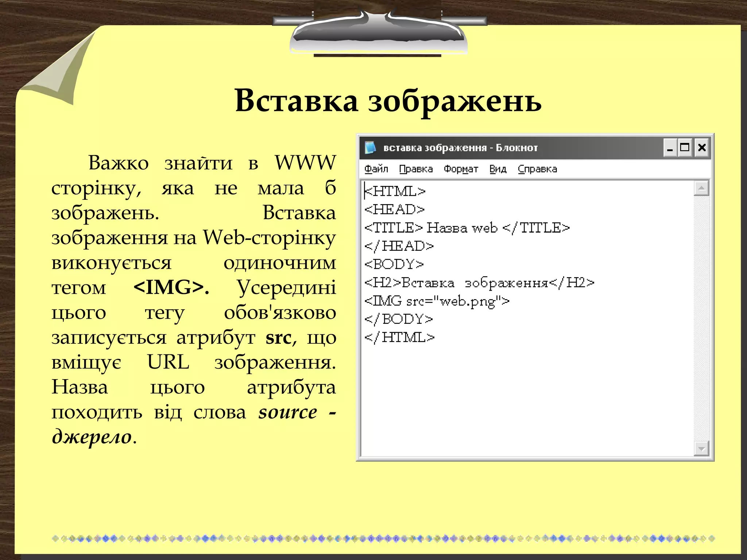This screenshot has width=747, height=560.
Task: Click the <IMG src="web.png"> line
Action: point(437,301)
